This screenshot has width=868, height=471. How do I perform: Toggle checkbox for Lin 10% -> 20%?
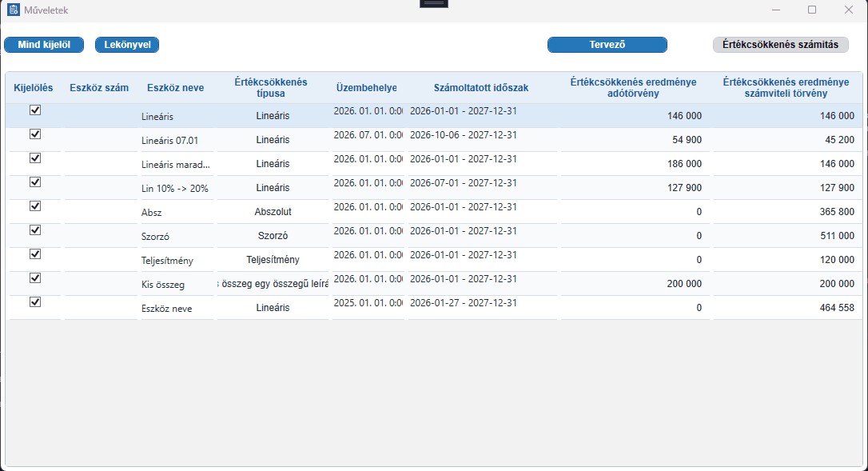(35, 182)
